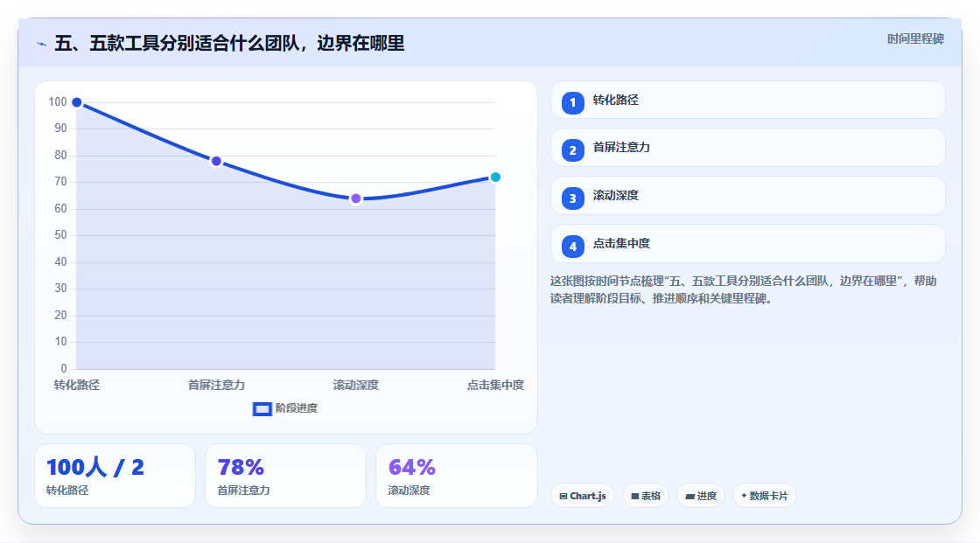Click numbered badge 2 for 首屏注意力
Image resolution: width=980 pixels, height=543 pixels.
[x=572, y=150]
